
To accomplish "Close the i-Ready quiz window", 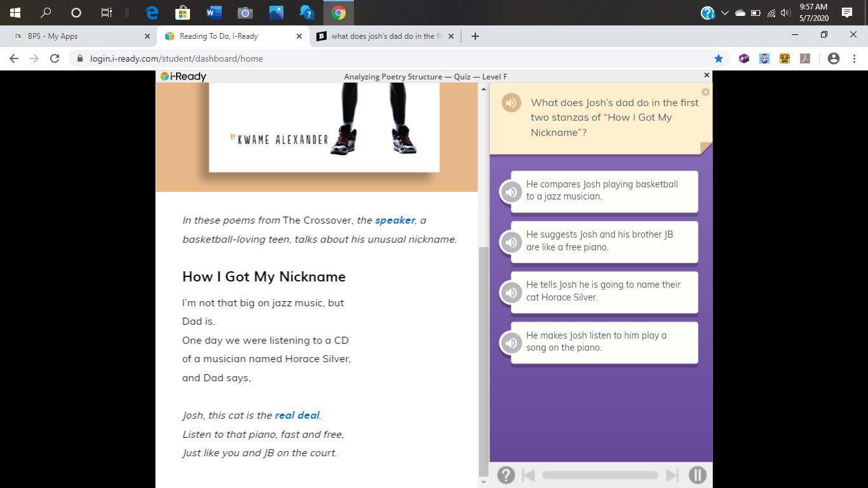I will [706, 76].
